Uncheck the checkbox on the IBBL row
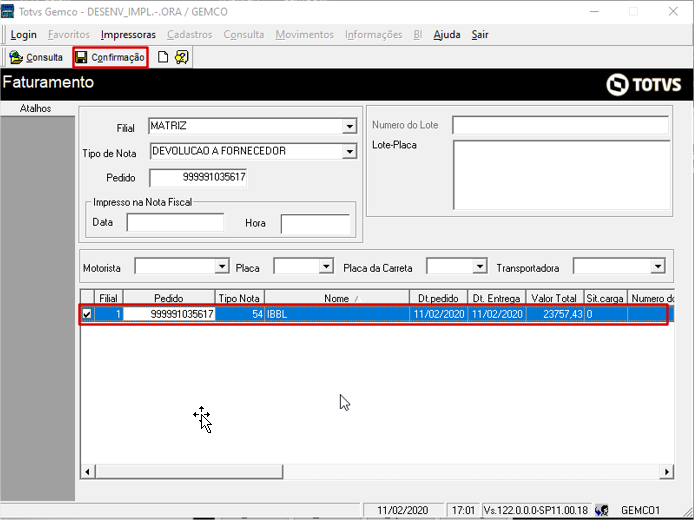This screenshot has width=694, height=520. (x=87, y=314)
